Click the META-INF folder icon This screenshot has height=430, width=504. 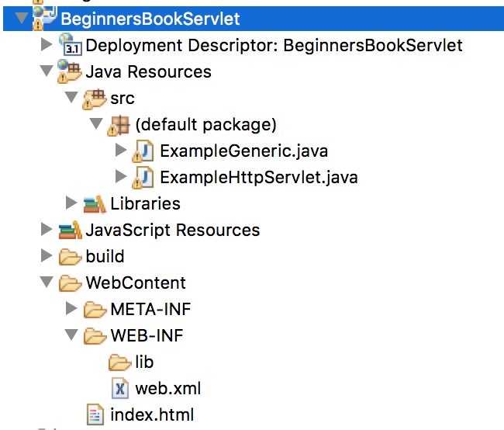coord(95,309)
